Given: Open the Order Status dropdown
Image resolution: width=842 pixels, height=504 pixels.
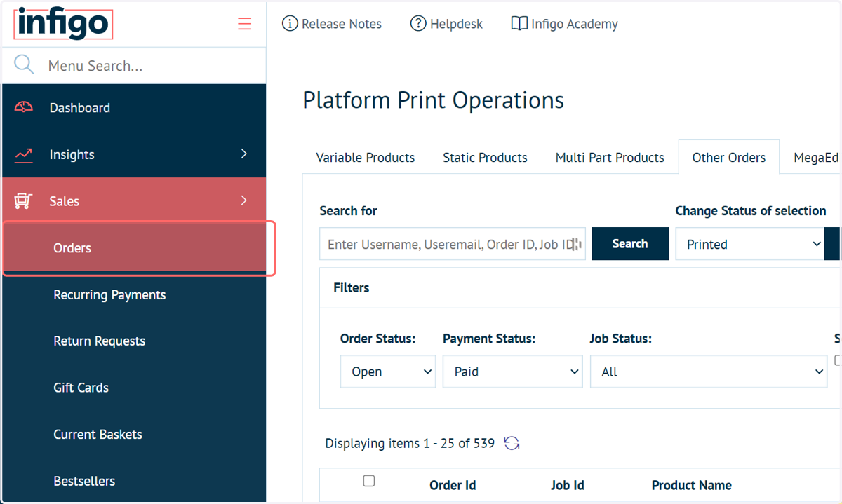Looking at the screenshot, I should coord(388,372).
